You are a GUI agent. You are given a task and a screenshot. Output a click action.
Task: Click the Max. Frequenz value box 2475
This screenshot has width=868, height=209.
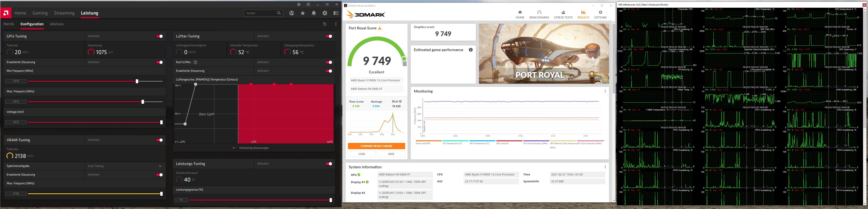tap(16, 102)
